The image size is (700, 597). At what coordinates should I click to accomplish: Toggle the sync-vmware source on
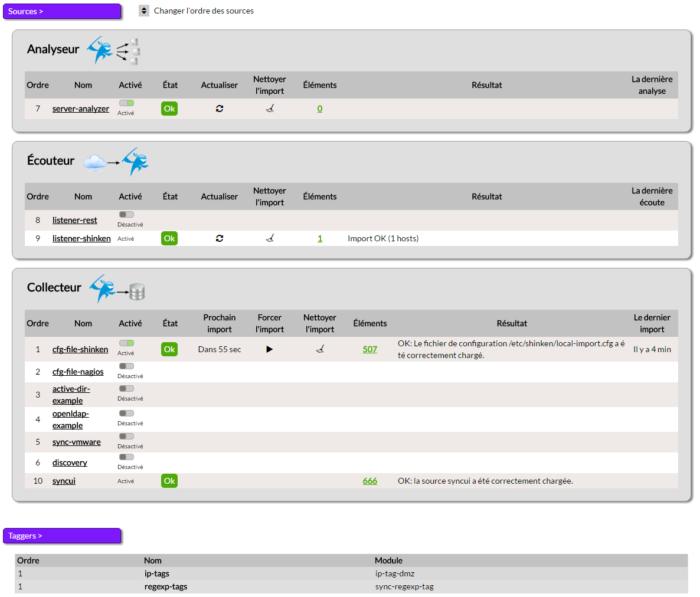point(126,437)
